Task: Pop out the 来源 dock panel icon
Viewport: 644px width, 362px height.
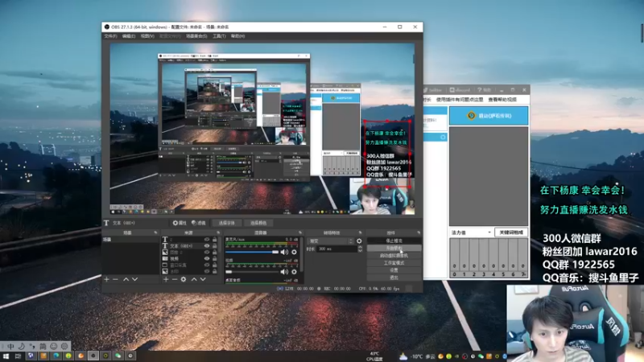Action: [218, 232]
